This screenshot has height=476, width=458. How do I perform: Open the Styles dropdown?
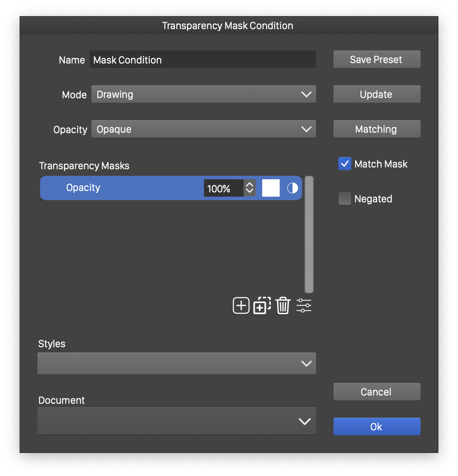click(x=176, y=363)
